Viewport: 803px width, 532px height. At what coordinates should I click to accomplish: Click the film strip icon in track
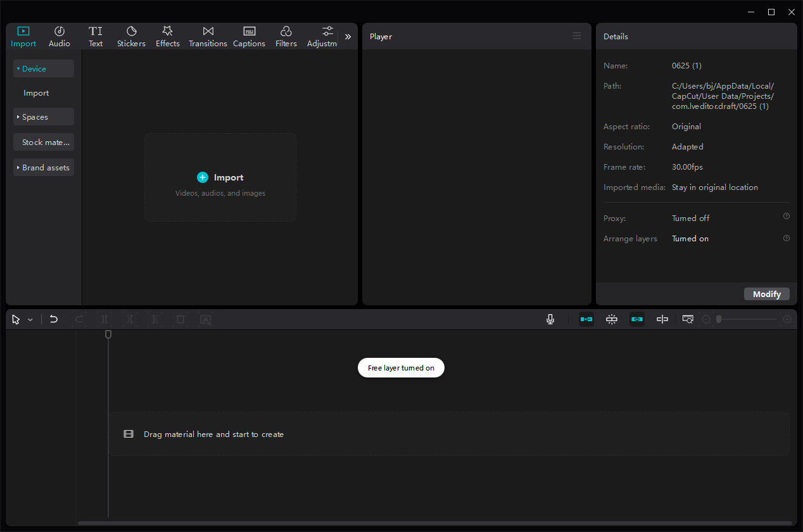point(129,434)
